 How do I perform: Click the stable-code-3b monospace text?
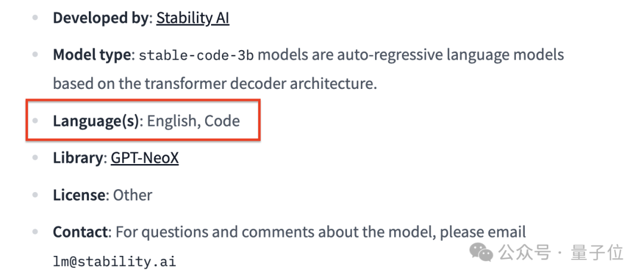click(196, 55)
